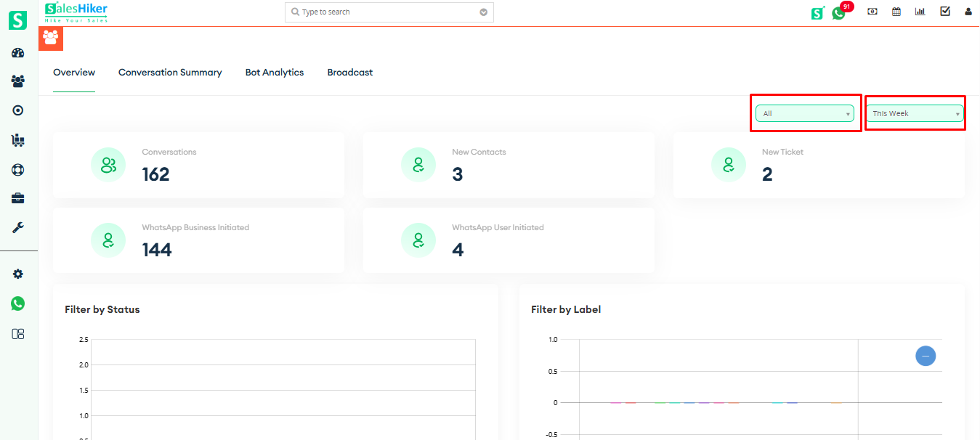Click the lifebuoy support icon in sidebar
980x440 pixels.
click(x=17, y=169)
